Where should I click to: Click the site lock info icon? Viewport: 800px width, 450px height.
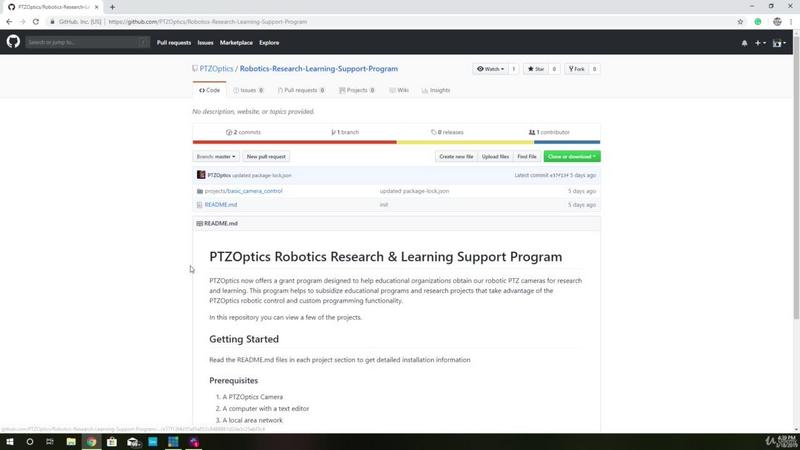point(52,22)
